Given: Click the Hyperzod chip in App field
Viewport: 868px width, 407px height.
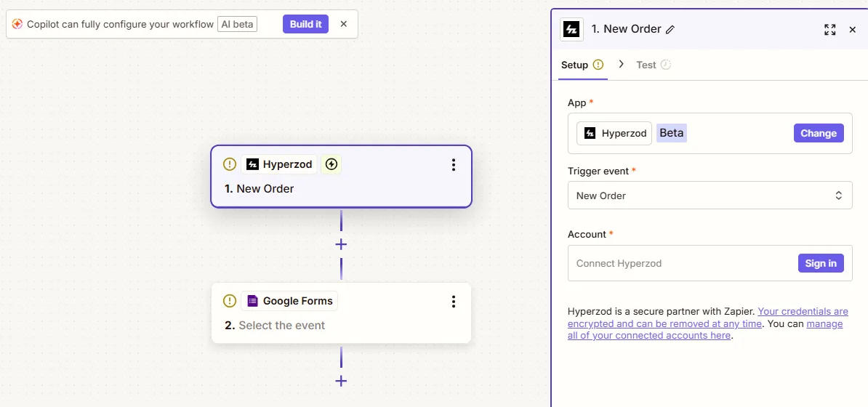Looking at the screenshot, I should click(x=614, y=134).
